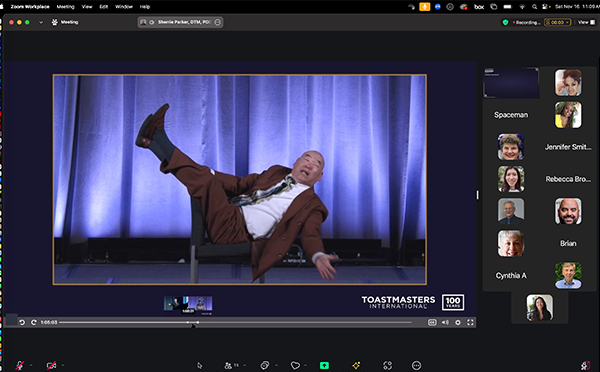Open the Window menu

click(124, 7)
